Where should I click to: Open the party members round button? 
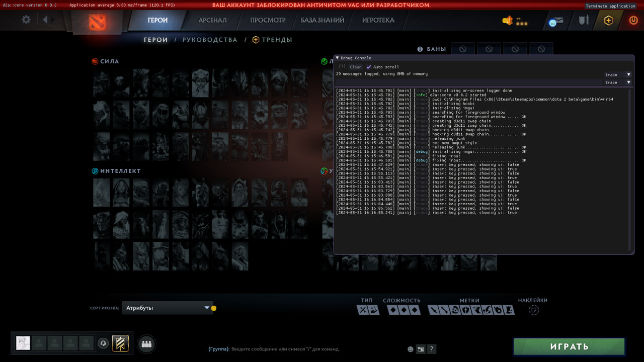pyautogui.click(x=146, y=344)
